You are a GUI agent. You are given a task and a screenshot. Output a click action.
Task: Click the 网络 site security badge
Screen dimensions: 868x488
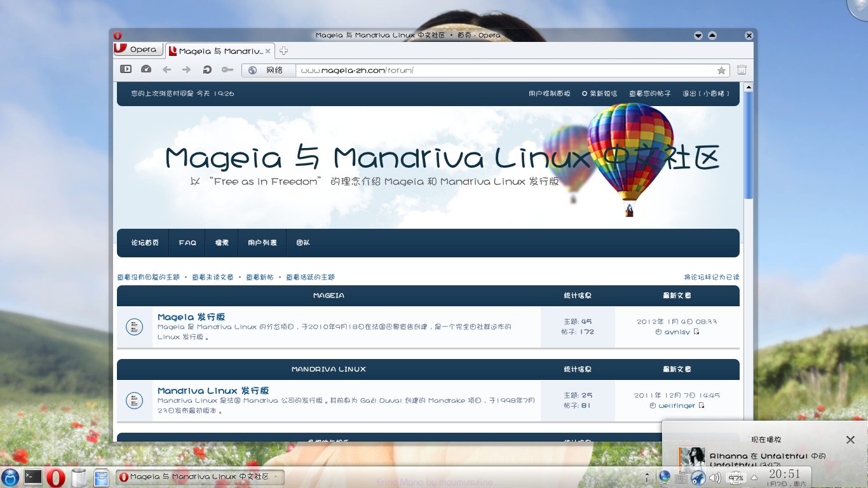pyautogui.click(x=269, y=70)
